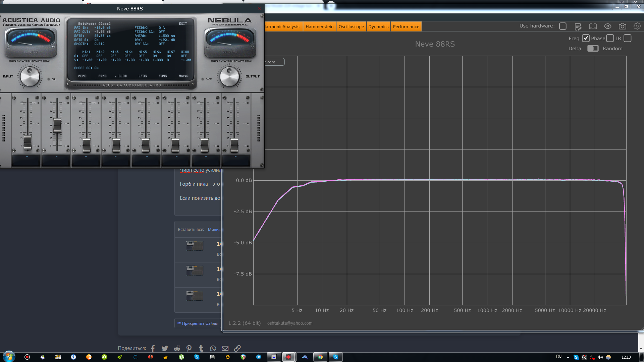Image resolution: width=644 pixels, height=362 pixels.
Task: Click the Skype icon in system tray
Action: (x=576, y=357)
